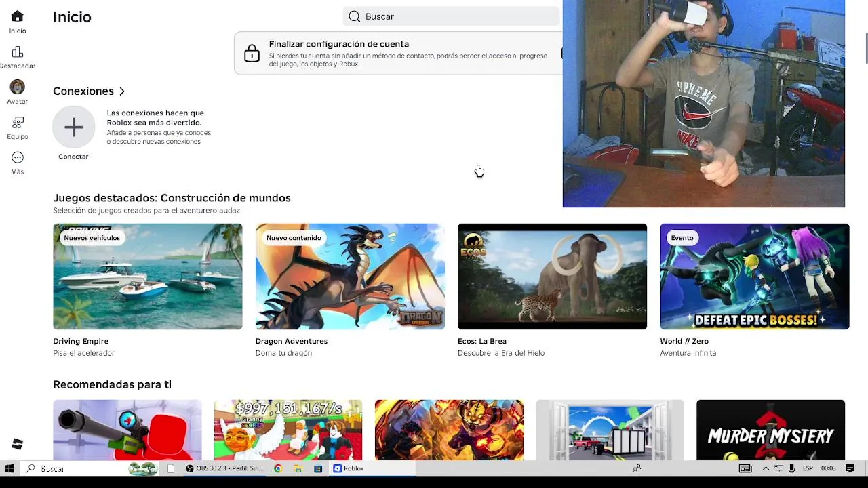Click the ESP language indicator
868x488 pixels.
[x=808, y=468]
